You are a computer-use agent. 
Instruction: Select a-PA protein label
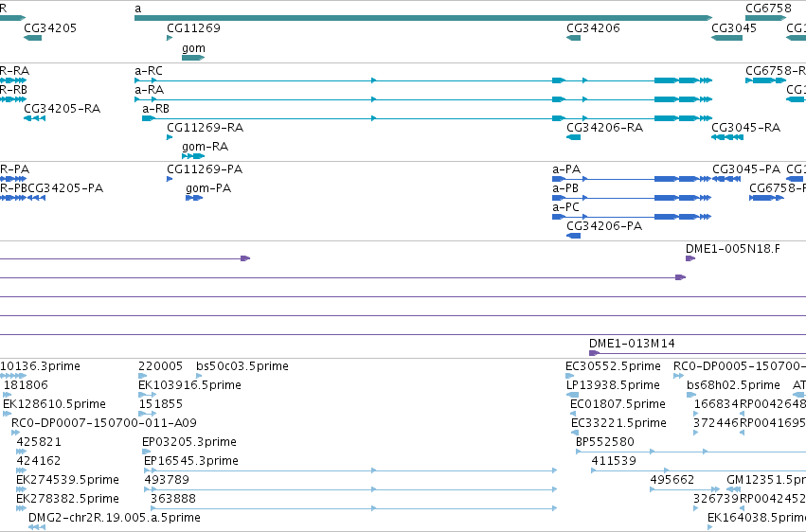(566, 168)
